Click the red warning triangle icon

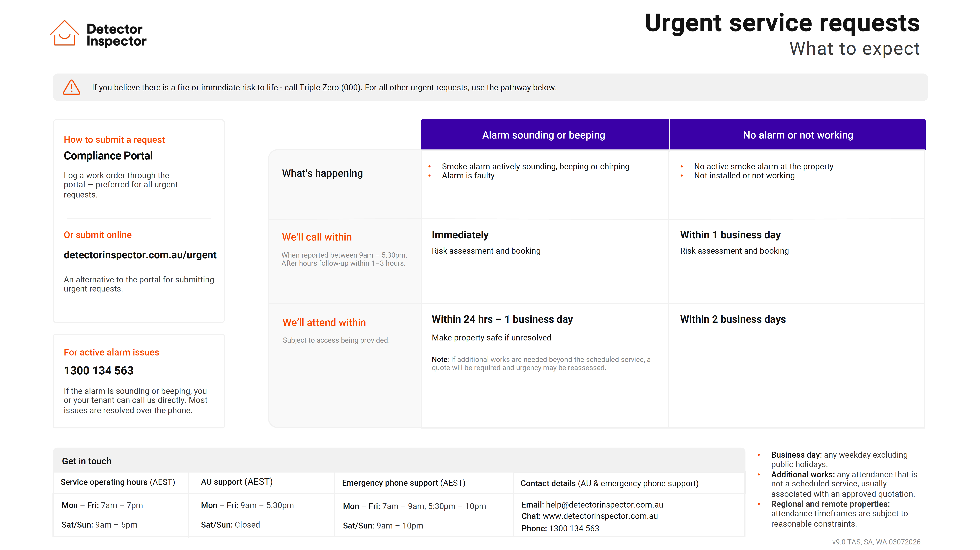72,87
